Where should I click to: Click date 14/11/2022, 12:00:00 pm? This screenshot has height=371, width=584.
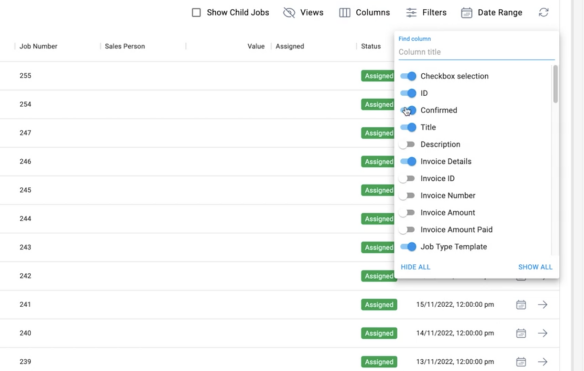455,333
